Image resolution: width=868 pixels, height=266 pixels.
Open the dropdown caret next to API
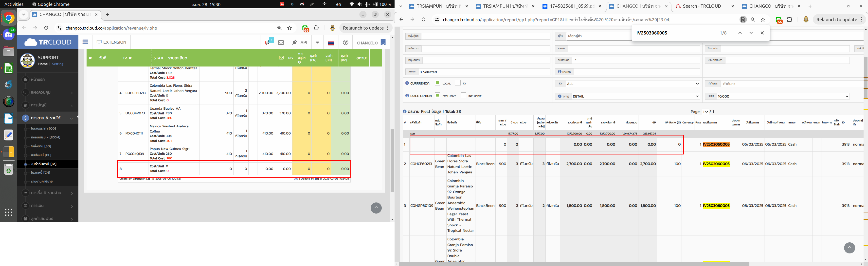[317, 42]
